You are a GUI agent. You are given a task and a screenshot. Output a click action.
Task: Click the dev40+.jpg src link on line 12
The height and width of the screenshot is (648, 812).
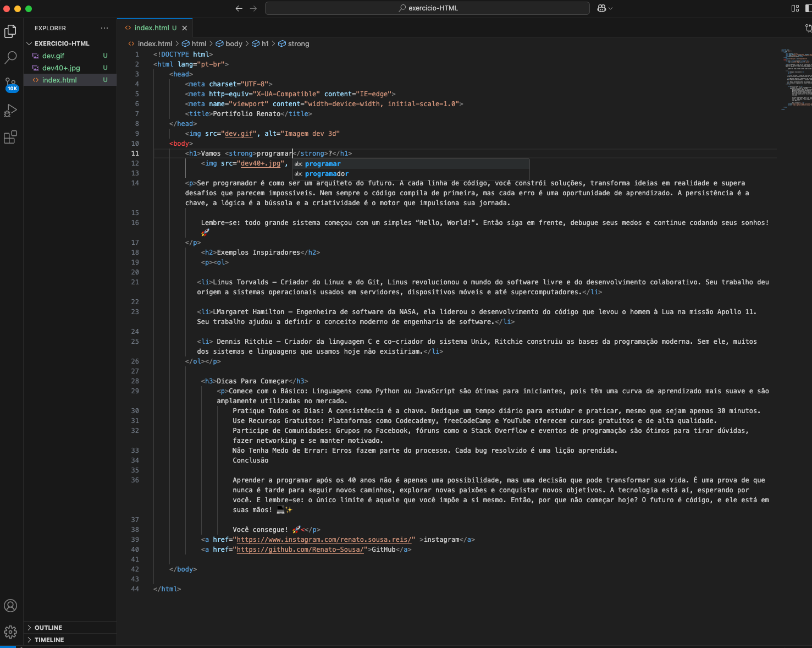(x=261, y=163)
